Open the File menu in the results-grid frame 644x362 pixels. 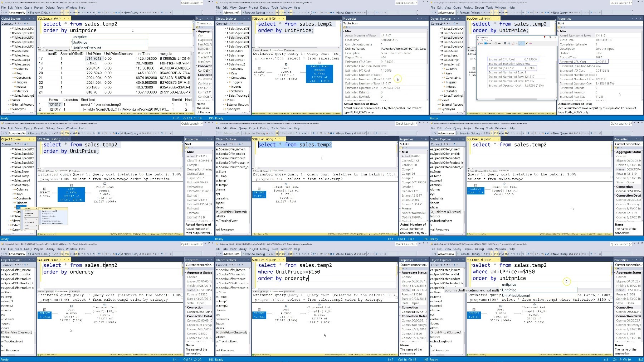[x=3, y=7]
